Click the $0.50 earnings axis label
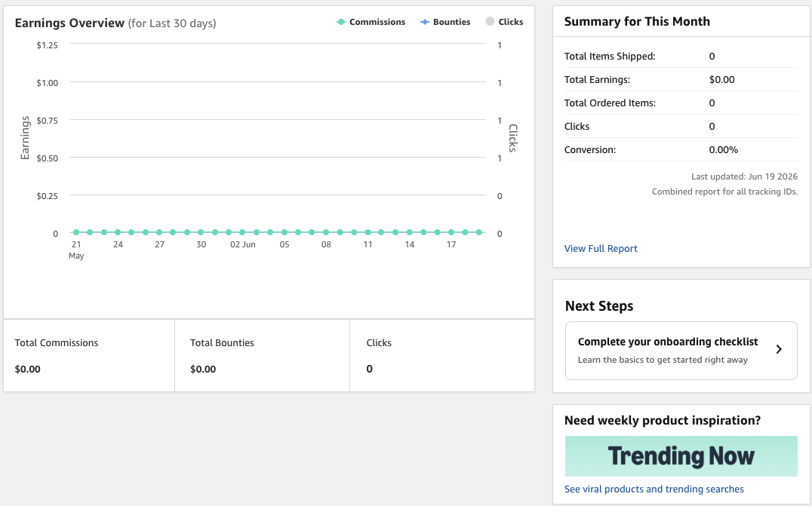Screen dimensions: 812x506 (47, 158)
